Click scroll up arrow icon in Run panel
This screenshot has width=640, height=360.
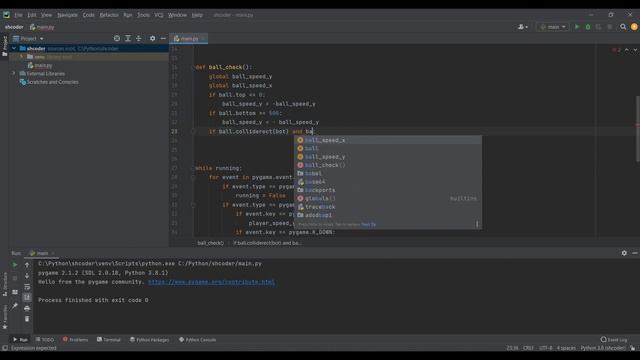click(x=27, y=265)
